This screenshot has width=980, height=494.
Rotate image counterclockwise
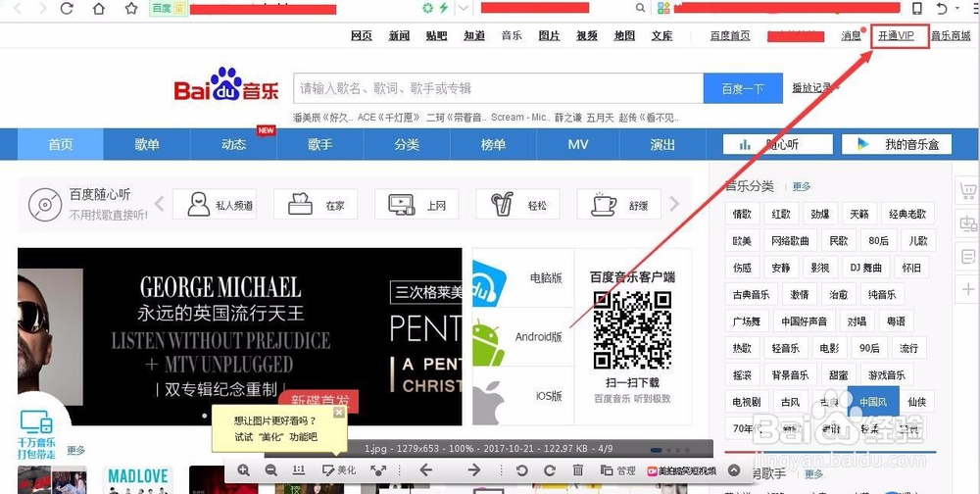[522, 470]
